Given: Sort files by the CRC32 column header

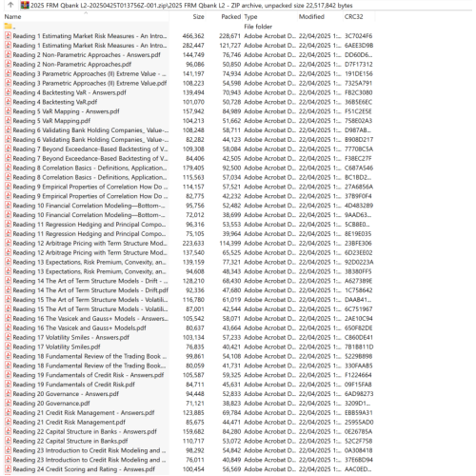Looking at the screenshot, I should tap(353, 17).
